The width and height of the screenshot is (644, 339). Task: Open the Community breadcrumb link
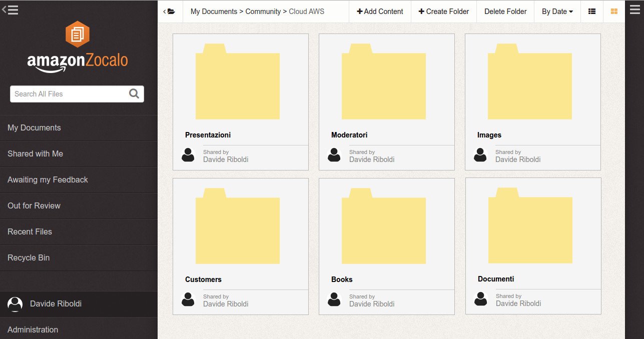tap(264, 11)
